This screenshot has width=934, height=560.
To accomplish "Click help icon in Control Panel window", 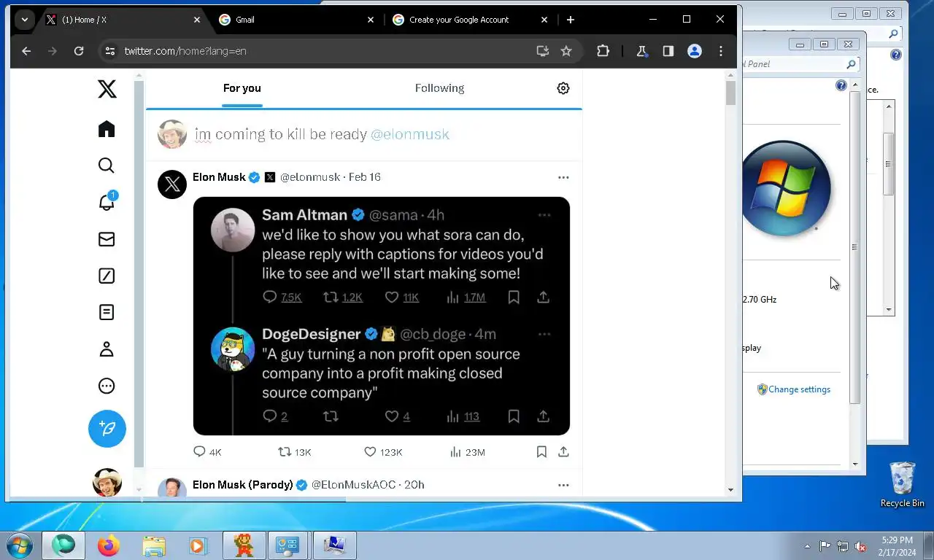I will [841, 86].
